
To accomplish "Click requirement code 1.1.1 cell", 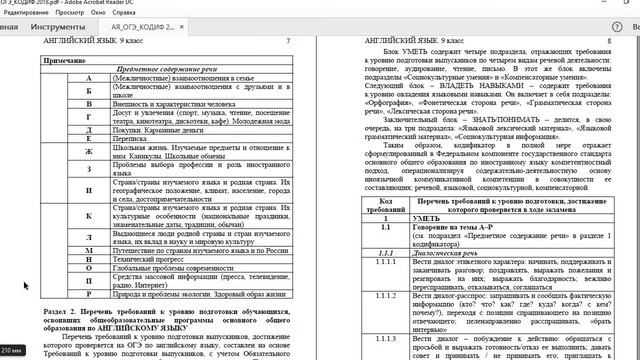I will (x=385, y=253).
